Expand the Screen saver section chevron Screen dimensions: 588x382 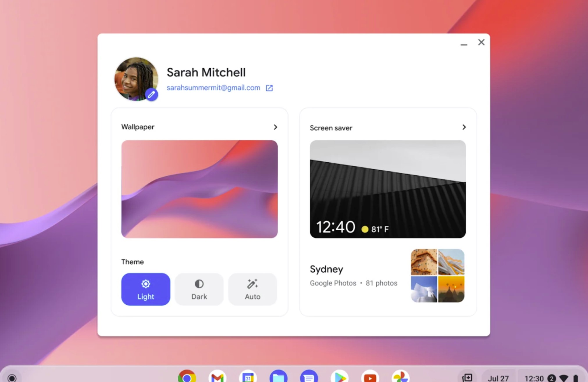coord(464,127)
